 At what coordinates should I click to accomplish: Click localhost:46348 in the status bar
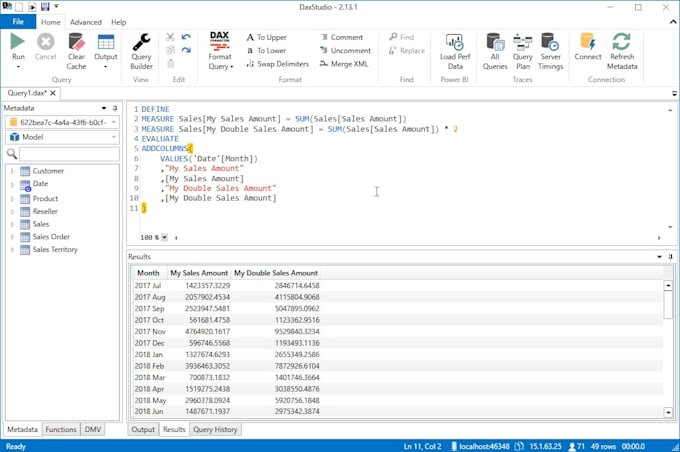(480, 446)
